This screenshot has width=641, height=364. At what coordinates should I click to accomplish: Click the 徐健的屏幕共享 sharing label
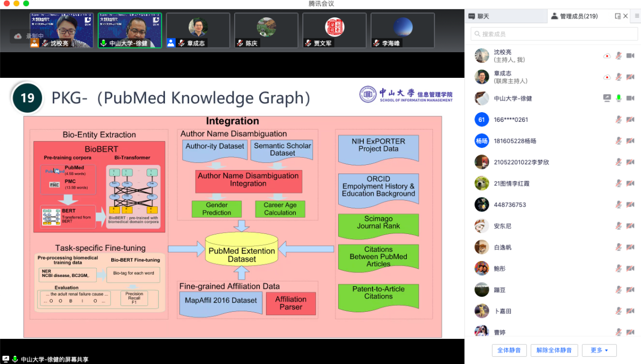pyautogui.click(x=54, y=359)
